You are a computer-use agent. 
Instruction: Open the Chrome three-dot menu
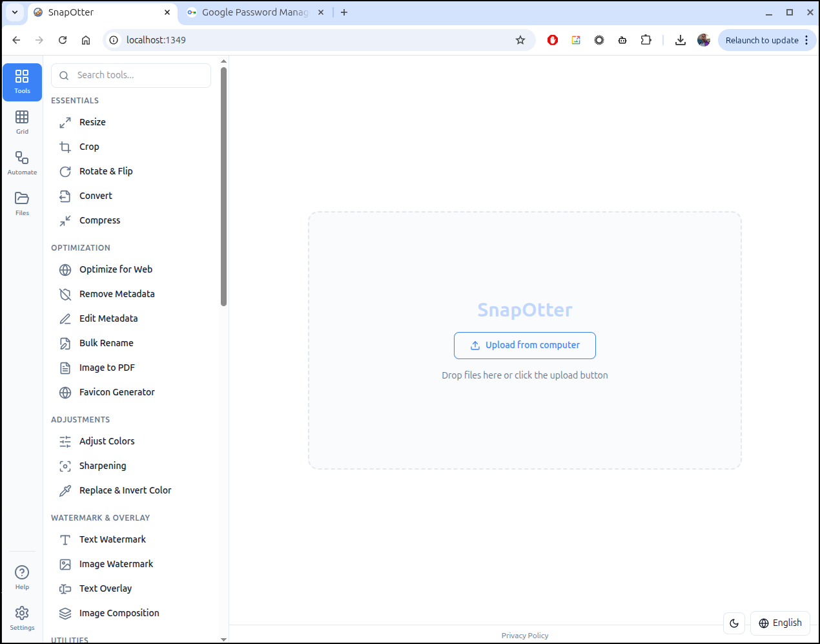pyautogui.click(x=806, y=40)
